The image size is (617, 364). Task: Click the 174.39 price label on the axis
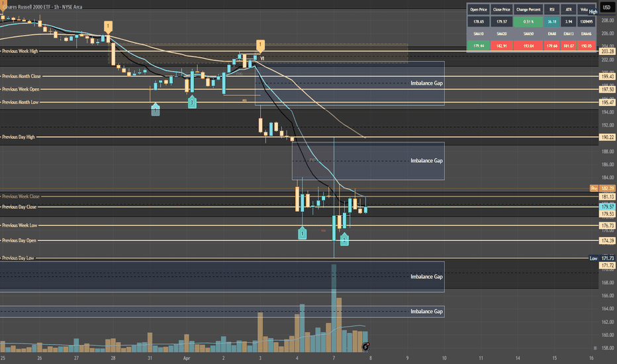(x=607, y=240)
